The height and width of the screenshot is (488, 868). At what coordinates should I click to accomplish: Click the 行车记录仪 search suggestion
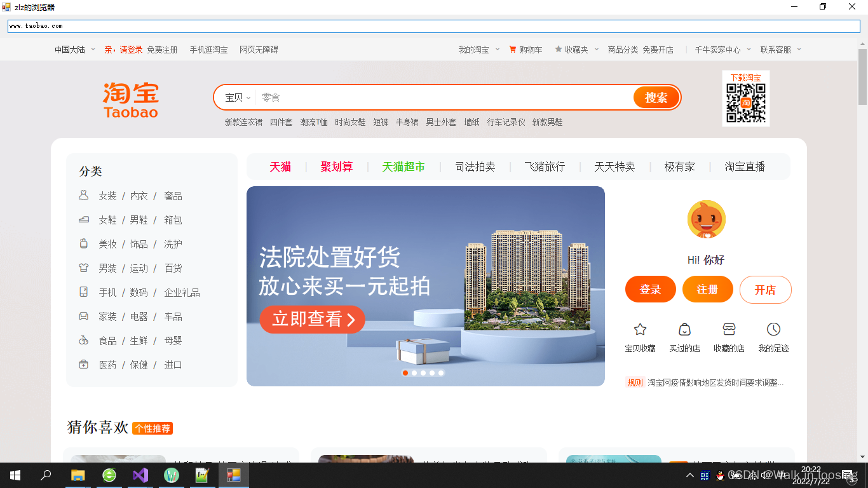(506, 122)
